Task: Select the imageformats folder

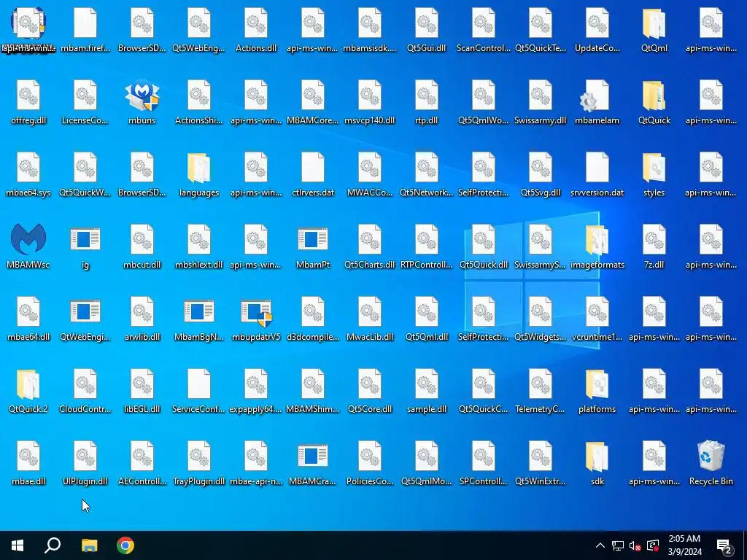Action: (597, 239)
